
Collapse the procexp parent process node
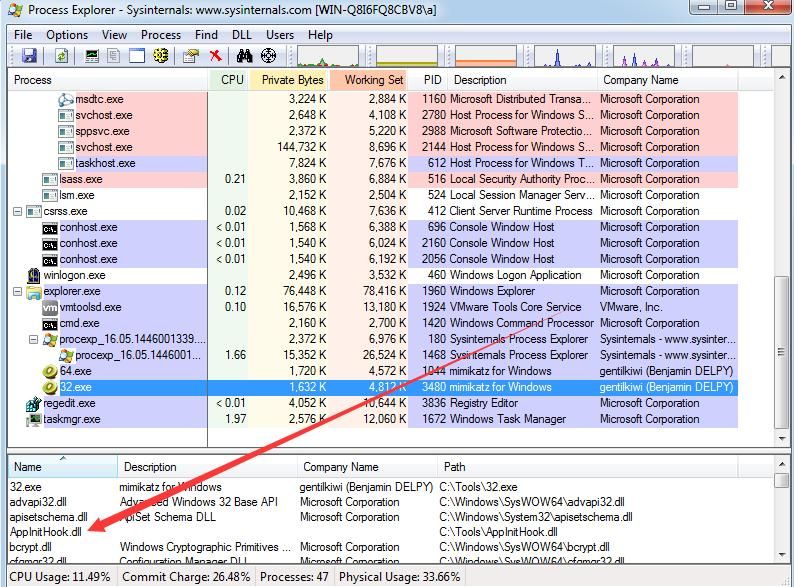pos(33,339)
